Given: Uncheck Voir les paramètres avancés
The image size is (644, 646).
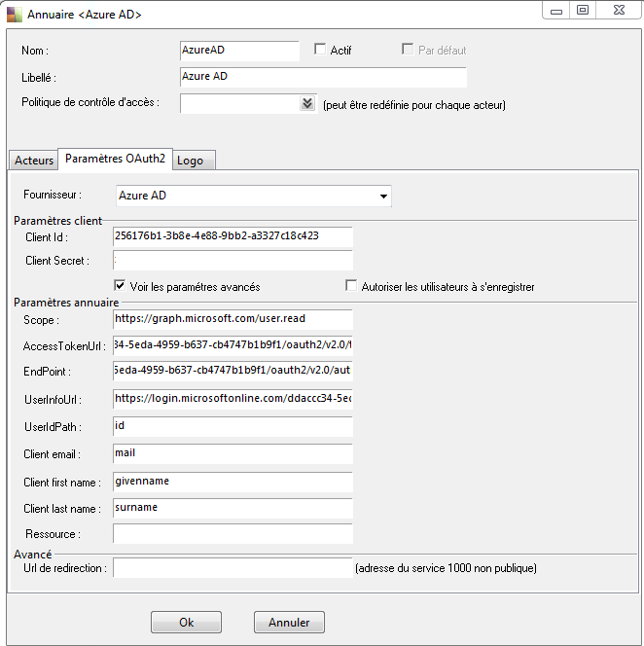Looking at the screenshot, I should [120, 285].
